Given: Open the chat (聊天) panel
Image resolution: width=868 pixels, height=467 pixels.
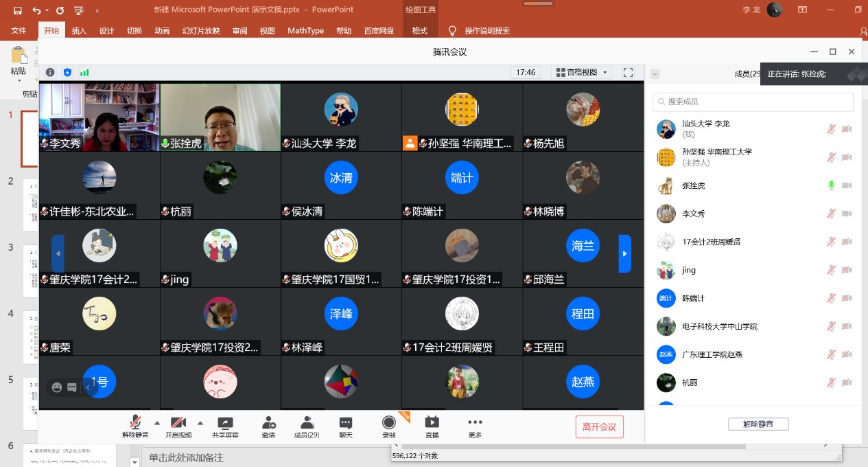Looking at the screenshot, I should click(x=346, y=423).
